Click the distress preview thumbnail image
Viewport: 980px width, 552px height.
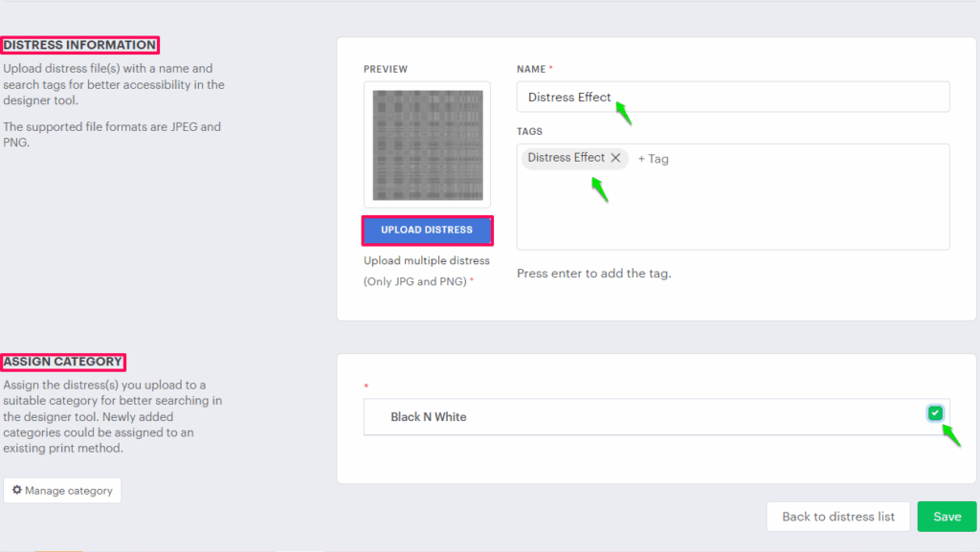(x=427, y=144)
